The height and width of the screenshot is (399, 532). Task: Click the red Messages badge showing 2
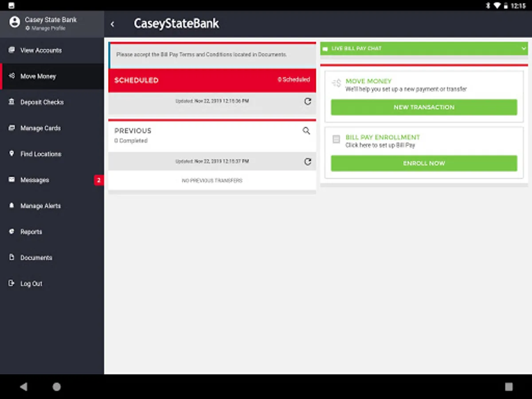click(98, 180)
